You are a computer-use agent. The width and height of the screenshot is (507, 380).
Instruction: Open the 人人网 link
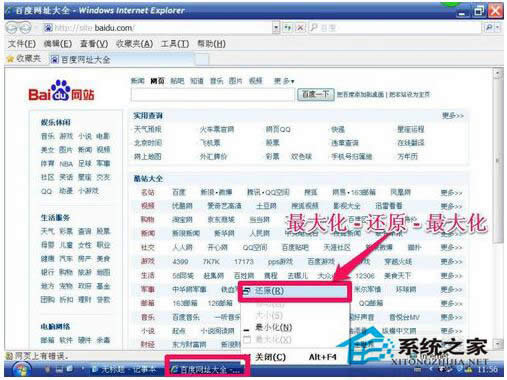point(182,248)
